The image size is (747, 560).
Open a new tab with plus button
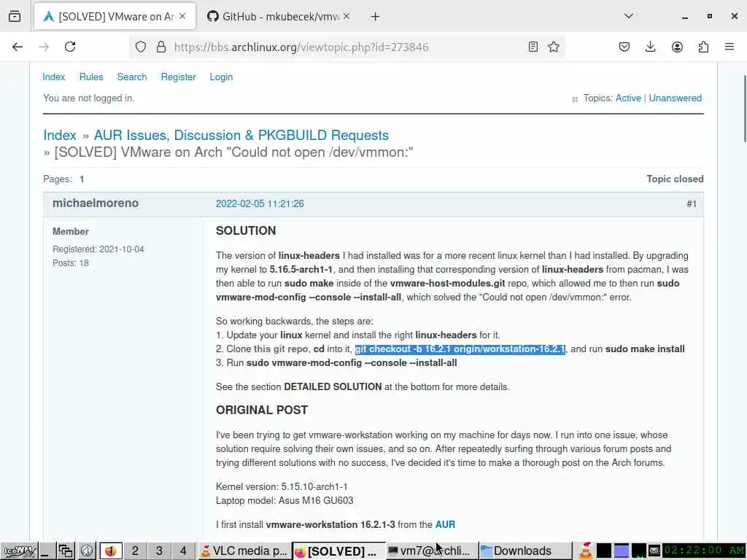[x=376, y=17]
